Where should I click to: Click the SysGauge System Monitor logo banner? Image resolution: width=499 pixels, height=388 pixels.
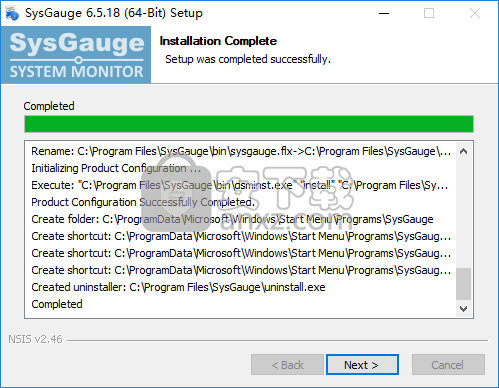point(76,55)
